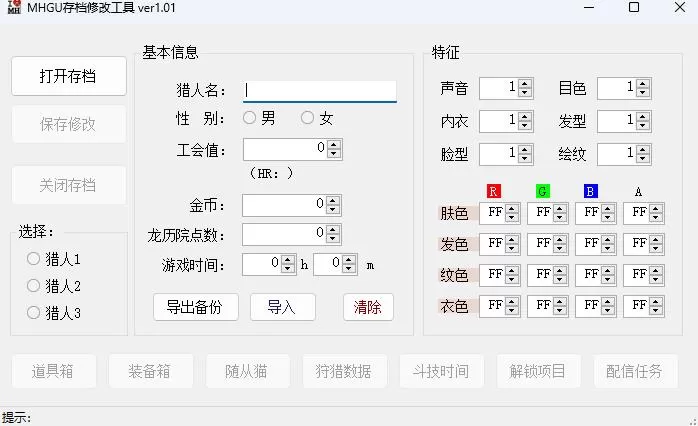Click the 衣色 G value field
698x426 pixels.
pos(548,306)
